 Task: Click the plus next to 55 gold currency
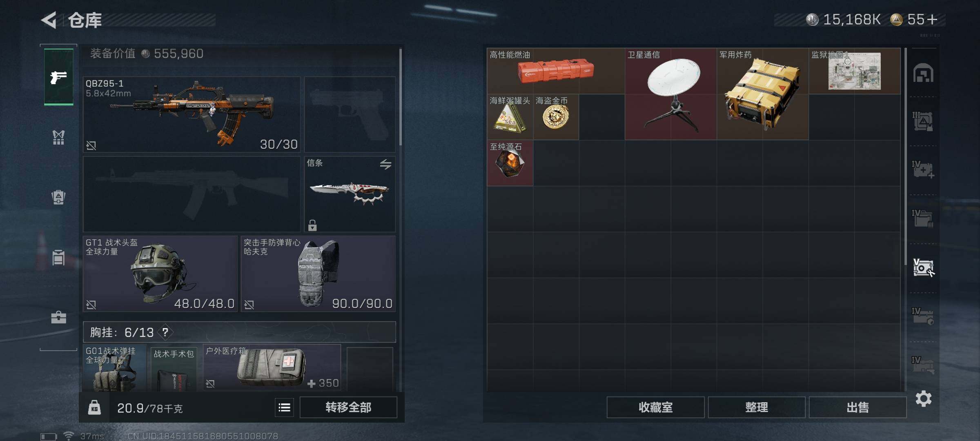[932, 20]
